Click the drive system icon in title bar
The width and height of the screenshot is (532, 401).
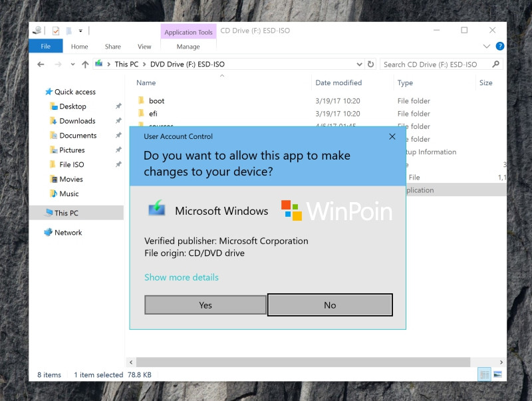click(x=37, y=30)
